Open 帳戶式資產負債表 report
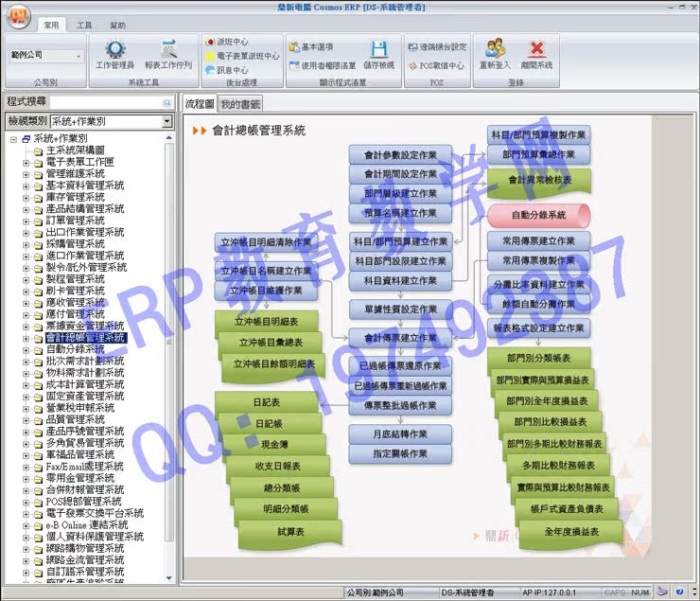 567,509
